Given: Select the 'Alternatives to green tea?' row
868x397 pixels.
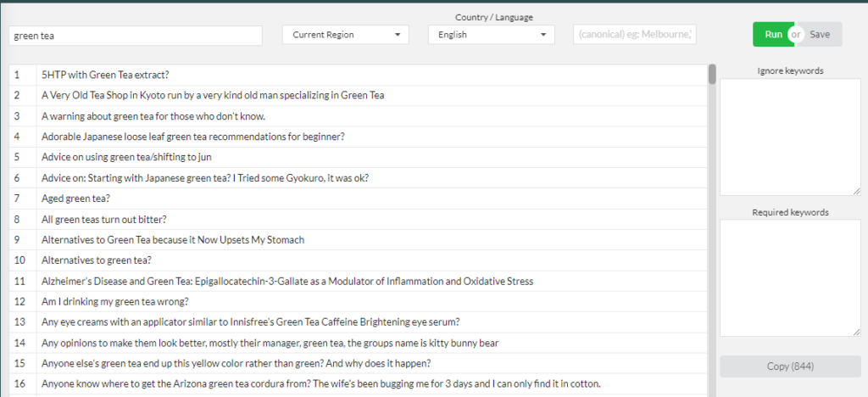Looking at the screenshot, I should pos(359,260).
